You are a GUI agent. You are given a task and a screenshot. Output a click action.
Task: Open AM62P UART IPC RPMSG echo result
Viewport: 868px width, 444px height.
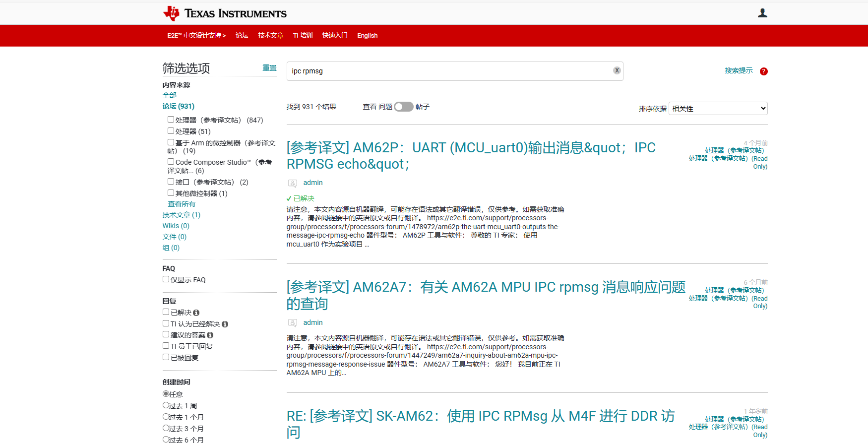click(x=471, y=156)
